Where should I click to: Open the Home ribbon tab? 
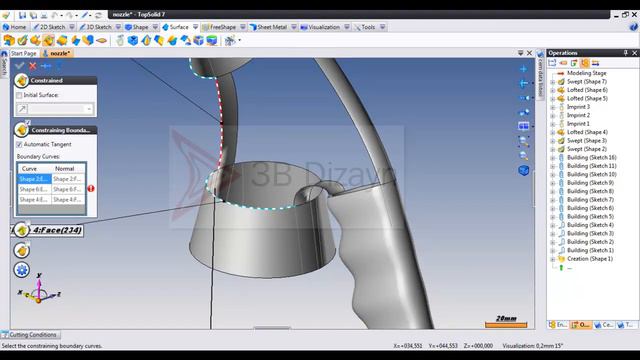[14, 27]
